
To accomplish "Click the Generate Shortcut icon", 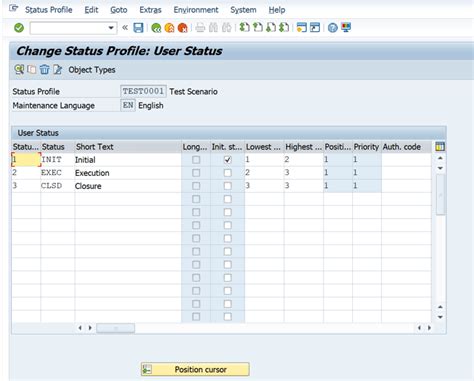I will point(315,27).
